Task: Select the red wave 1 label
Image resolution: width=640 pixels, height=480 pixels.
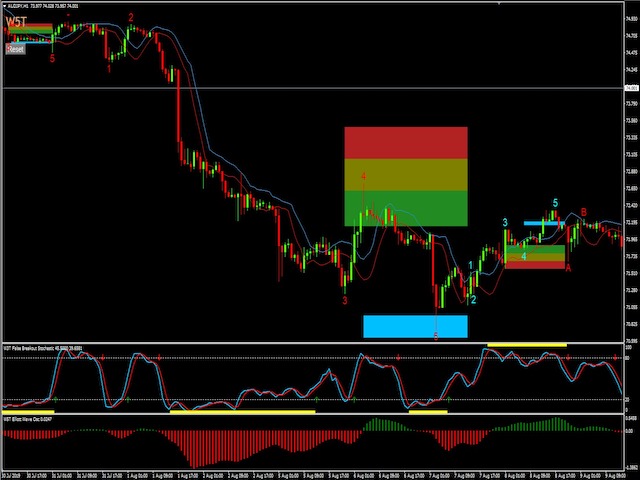Action: pos(109,69)
